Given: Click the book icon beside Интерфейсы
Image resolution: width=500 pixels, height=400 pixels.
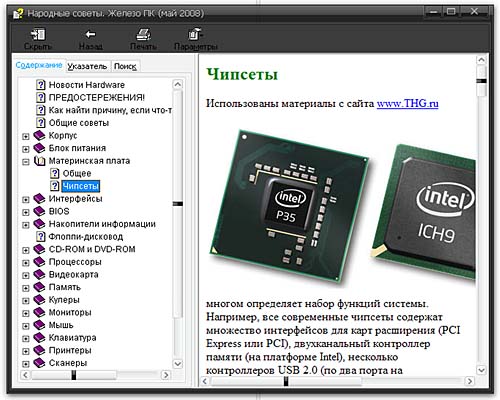Looking at the screenshot, I should coord(39,199).
